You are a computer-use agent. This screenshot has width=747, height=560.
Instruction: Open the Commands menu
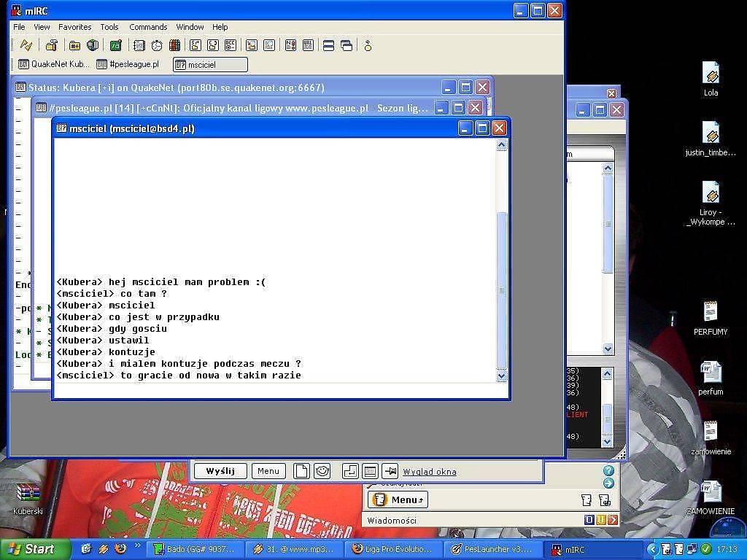point(148,27)
